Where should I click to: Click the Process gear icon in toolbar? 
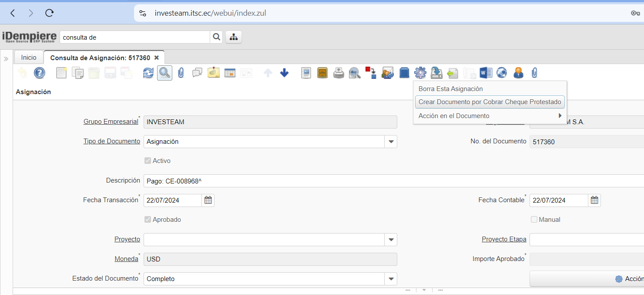[420, 73]
